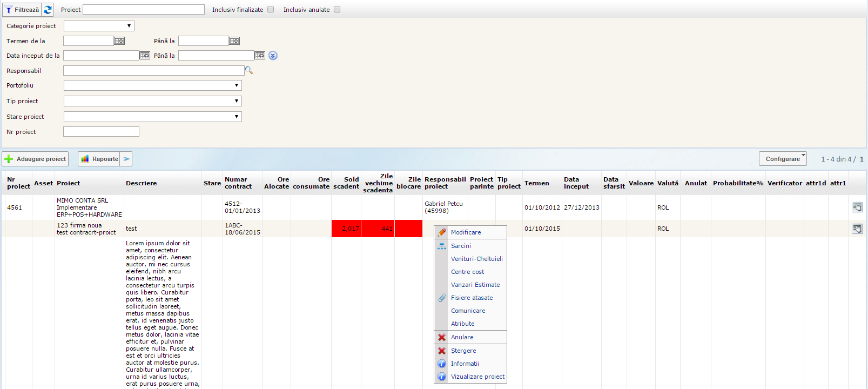Open calendar picker for Data inceput de la
Screen dimensions: 868x389
pos(145,56)
